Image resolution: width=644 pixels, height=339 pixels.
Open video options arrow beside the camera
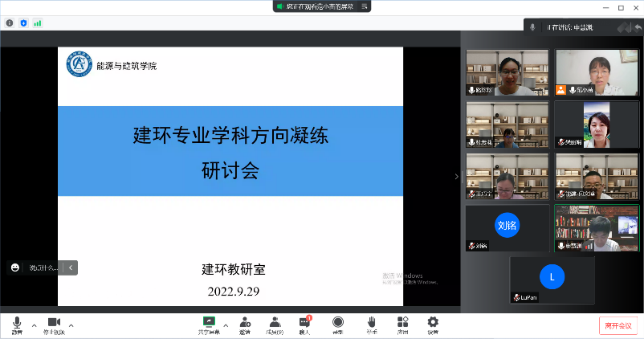coord(71,325)
